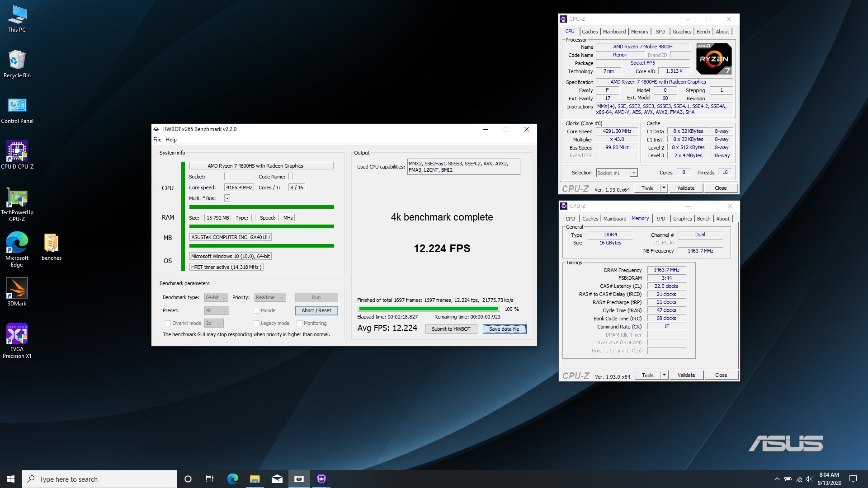Open File Explorer from the taskbar
Viewport: 868px width, 488px height.
[x=255, y=479]
